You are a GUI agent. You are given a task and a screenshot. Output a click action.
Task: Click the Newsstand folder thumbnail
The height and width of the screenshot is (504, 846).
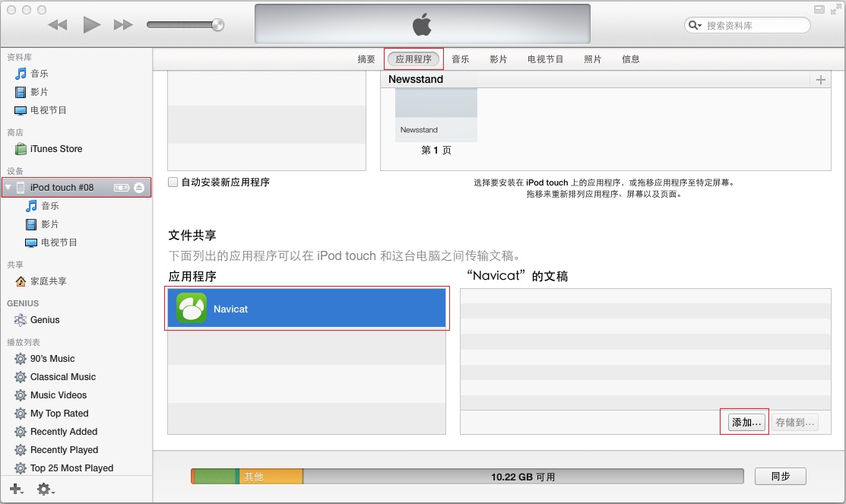[x=436, y=115]
